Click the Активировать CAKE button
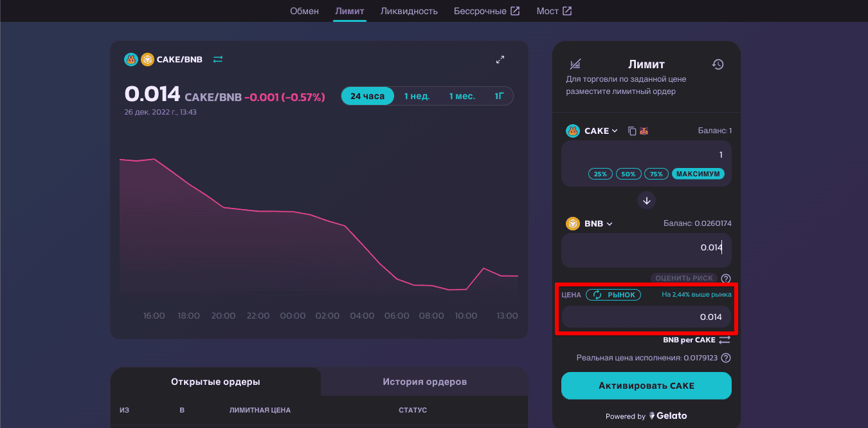868x428 pixels. 647,386
